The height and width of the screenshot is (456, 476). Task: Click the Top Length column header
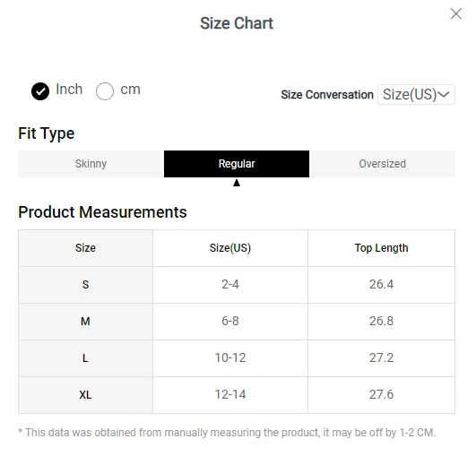tap(381, 248)
